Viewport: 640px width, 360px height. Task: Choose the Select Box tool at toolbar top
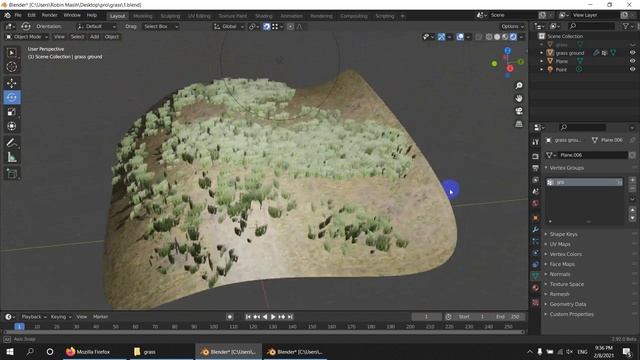point(12,53)
